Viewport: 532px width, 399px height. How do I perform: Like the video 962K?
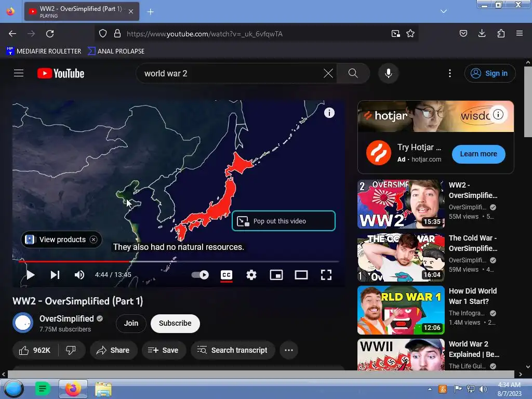[35, 350]
